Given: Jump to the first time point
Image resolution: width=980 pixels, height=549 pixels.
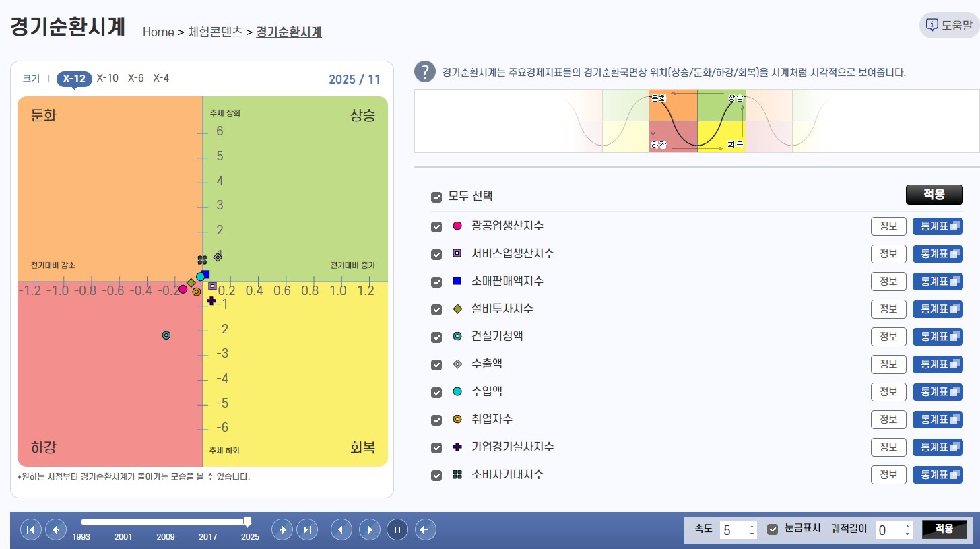Looking at the screenshot, I should click(31, 529).
